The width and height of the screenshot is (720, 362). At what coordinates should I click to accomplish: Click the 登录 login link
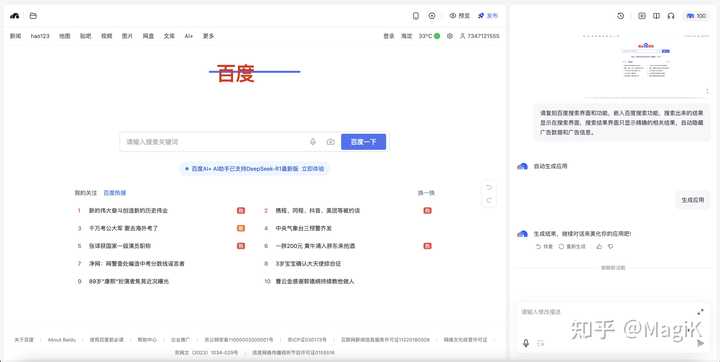[x=389, y=36]
